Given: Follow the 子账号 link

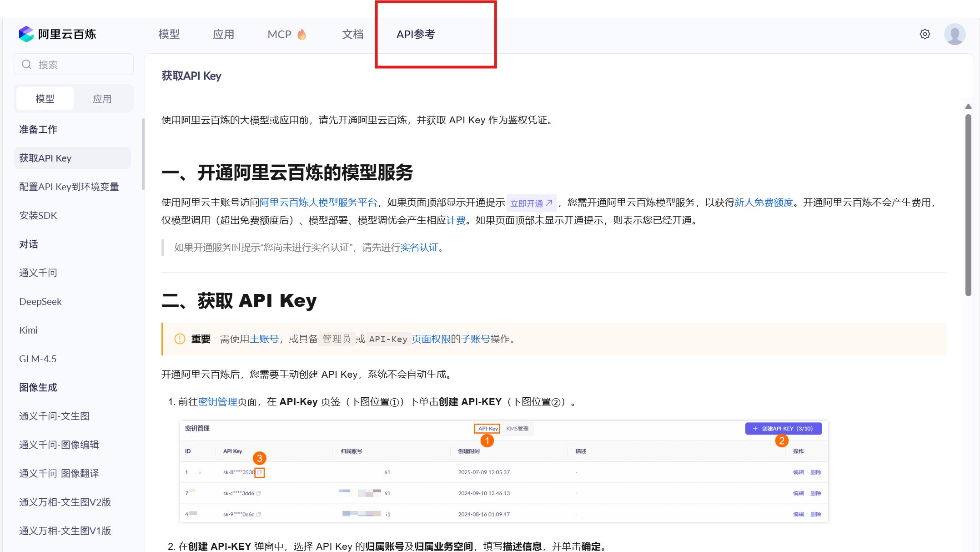Looking at the screenshot, I should point(476,339).
